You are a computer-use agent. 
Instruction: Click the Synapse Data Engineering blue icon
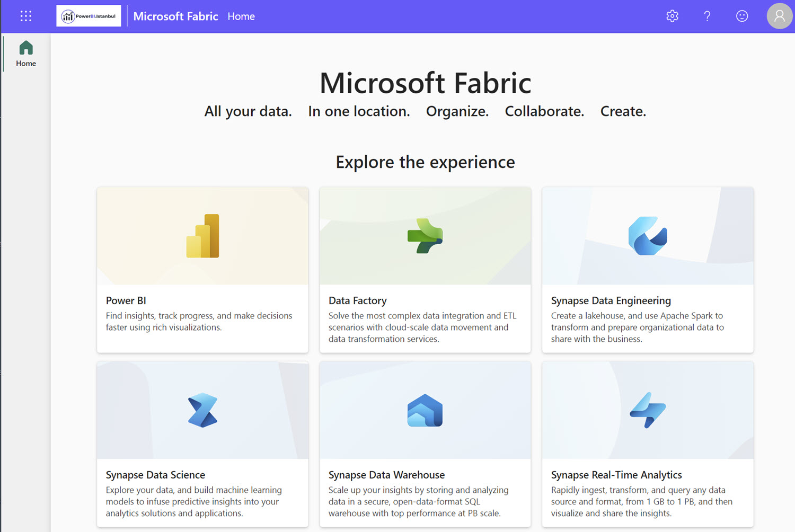point(647,235)
